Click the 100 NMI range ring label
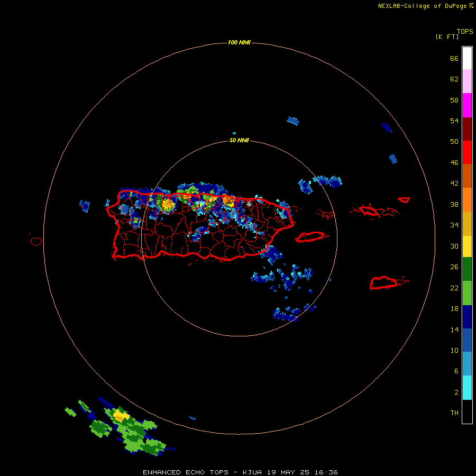Screen dimensions: 476x476 coord(239,42)
